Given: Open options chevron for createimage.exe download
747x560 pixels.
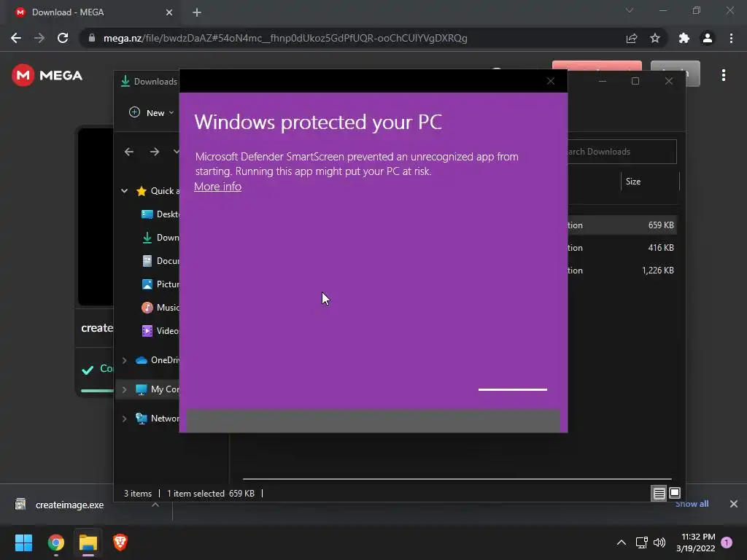Looking at the screenshot, I should click(x=155, y=505).
